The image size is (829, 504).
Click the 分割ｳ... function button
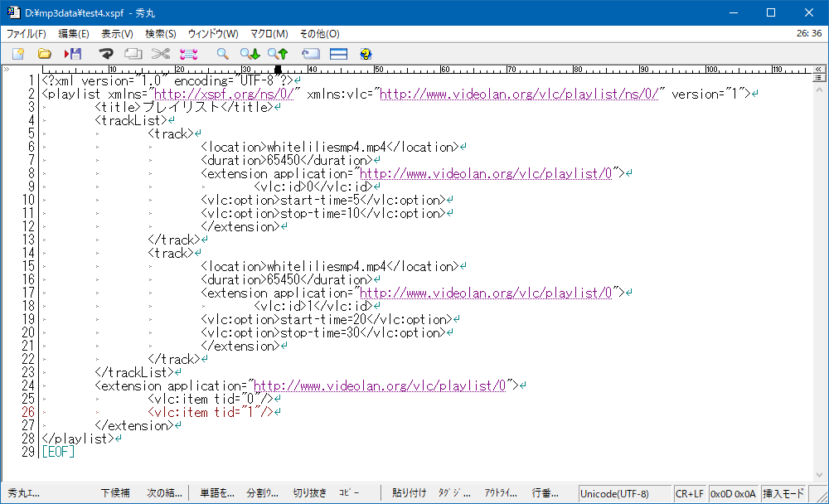click(x=263, y=493)
